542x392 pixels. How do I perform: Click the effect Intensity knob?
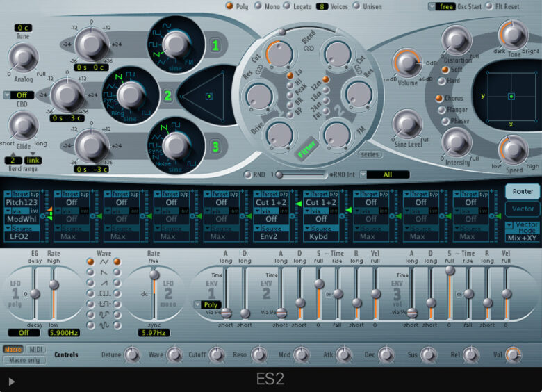[x=457, y=142]
